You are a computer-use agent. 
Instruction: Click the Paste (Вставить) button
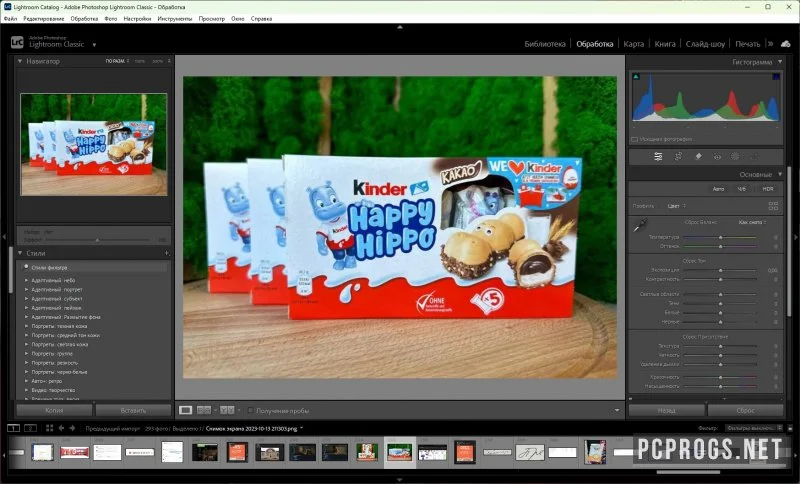click(x=133, y=410)
